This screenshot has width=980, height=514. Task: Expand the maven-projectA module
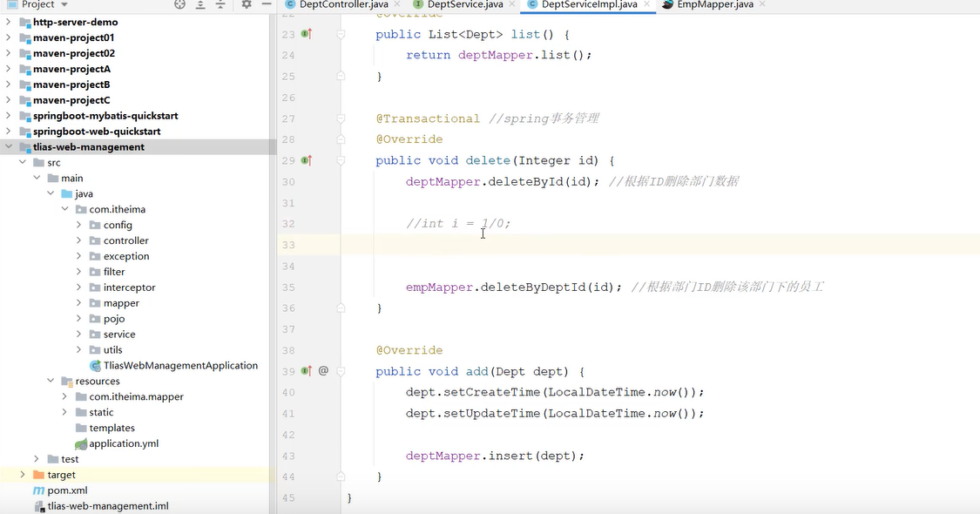[8, 69]
